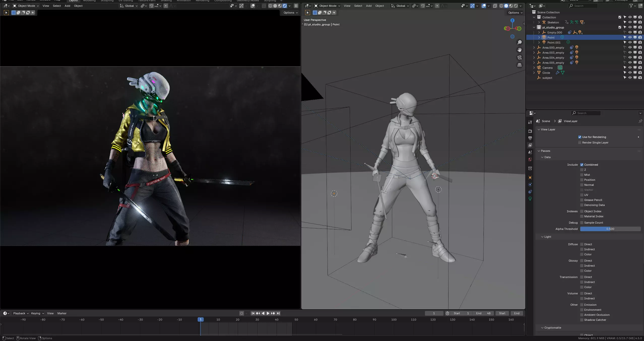This screenshot has height=341, width=644.
Task: Open the Render properties tab
Action: 530,131
